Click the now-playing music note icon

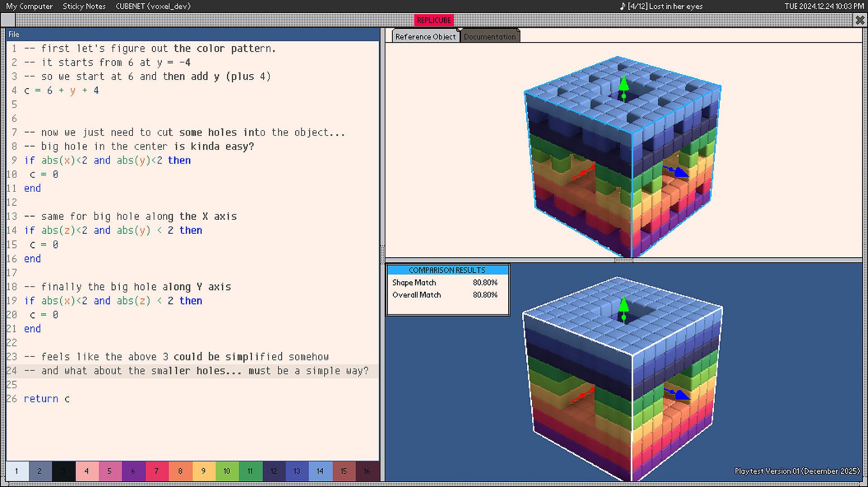coord(623,6)
